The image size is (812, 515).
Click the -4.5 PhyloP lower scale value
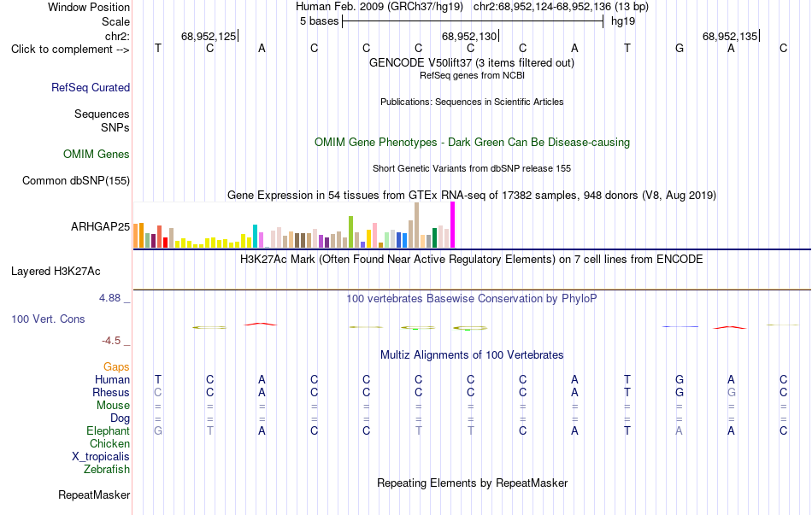111,341
